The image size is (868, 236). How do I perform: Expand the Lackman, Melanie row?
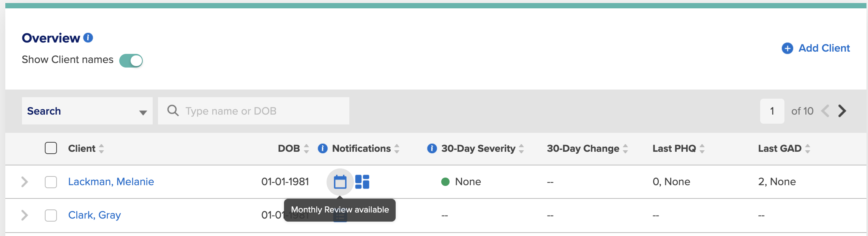25,182
